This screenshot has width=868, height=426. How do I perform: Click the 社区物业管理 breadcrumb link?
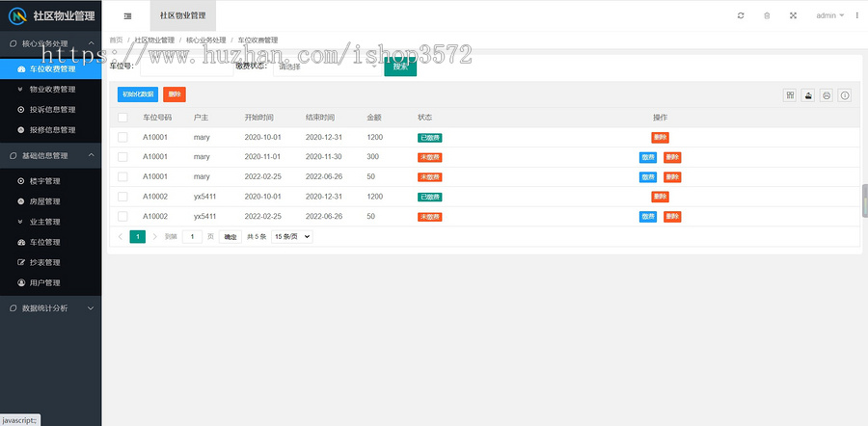pyautogui.click(x=154, y=40)
